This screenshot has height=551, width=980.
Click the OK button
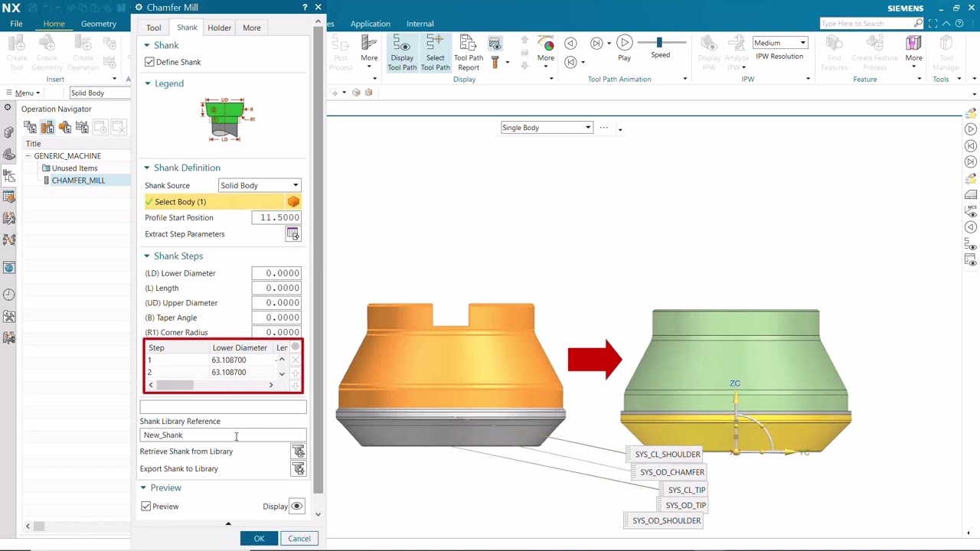pos(259,539)
